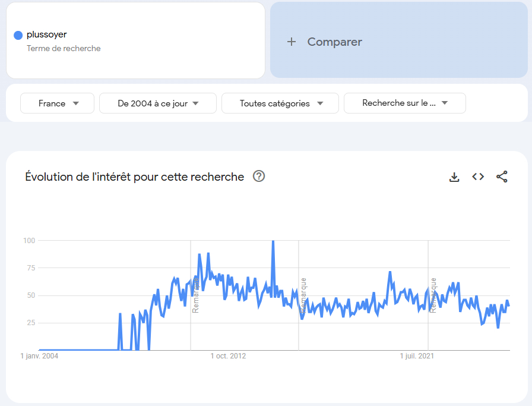Open the 'Toutes catégories' dropdown
The image size is (532, 406).
[x=280, y=103]
